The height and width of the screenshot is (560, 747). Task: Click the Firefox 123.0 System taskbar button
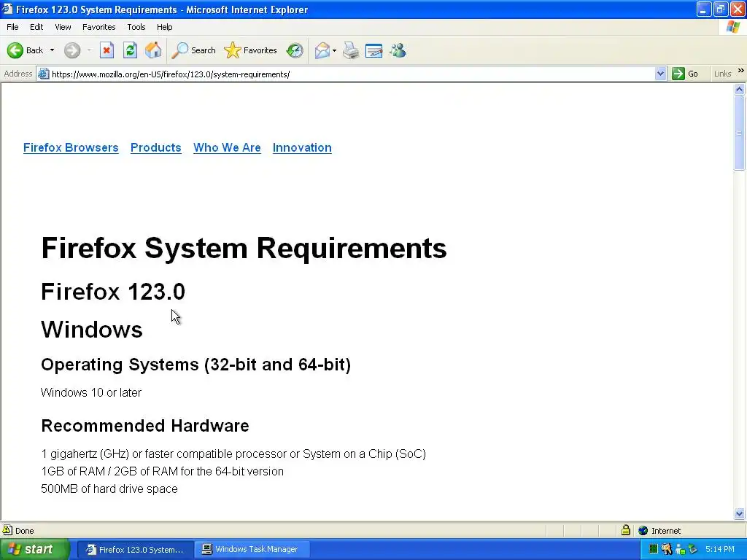135,549
